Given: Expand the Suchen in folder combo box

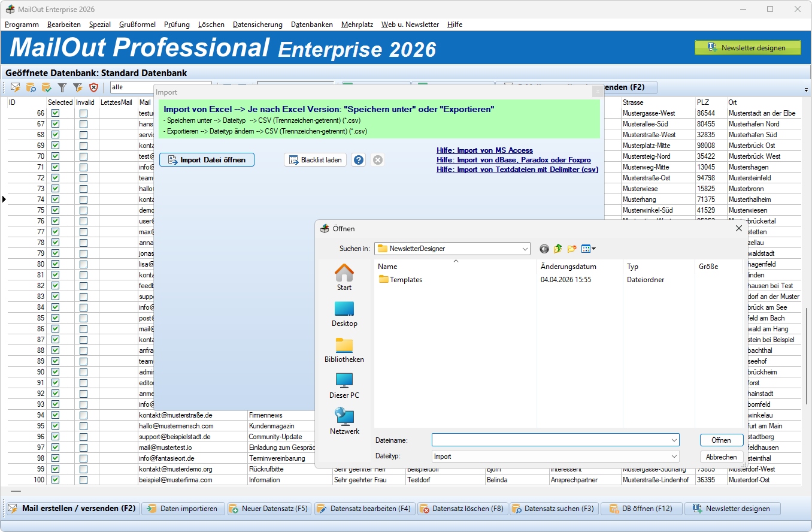Looking at the screenshot, I should click(525, 249).
